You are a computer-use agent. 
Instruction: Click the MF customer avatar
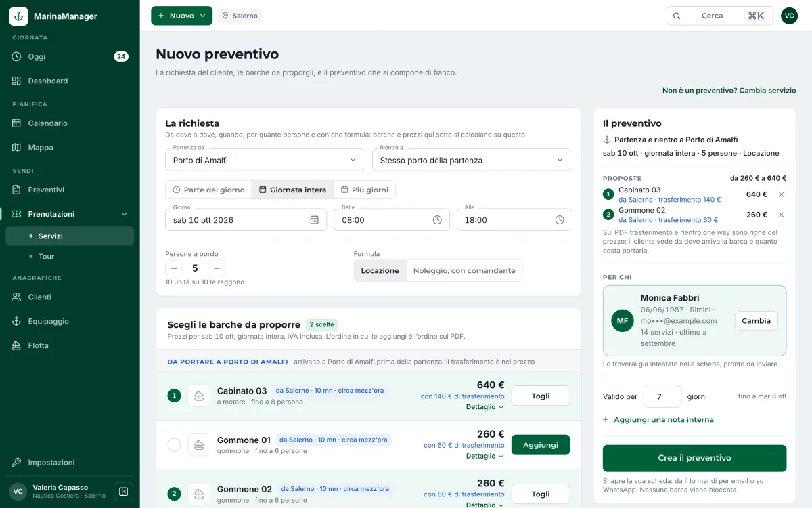pyautogui.click(x=622, y=320)
